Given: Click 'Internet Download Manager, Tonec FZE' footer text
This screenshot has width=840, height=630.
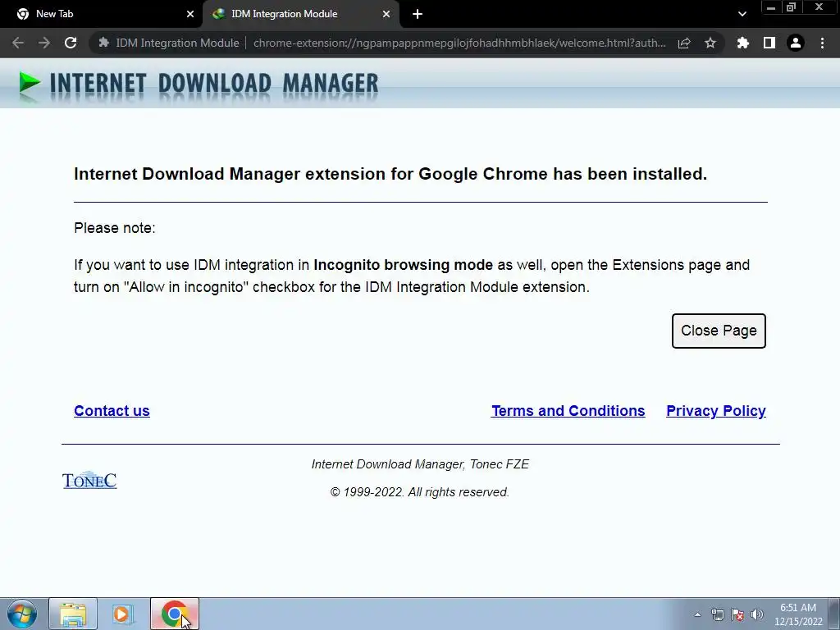Looking at the screenshot, I should pos(420,464).
